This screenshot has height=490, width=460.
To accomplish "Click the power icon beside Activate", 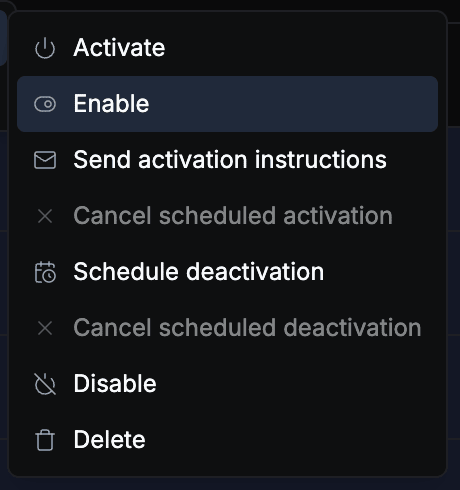I will (45, 48).
